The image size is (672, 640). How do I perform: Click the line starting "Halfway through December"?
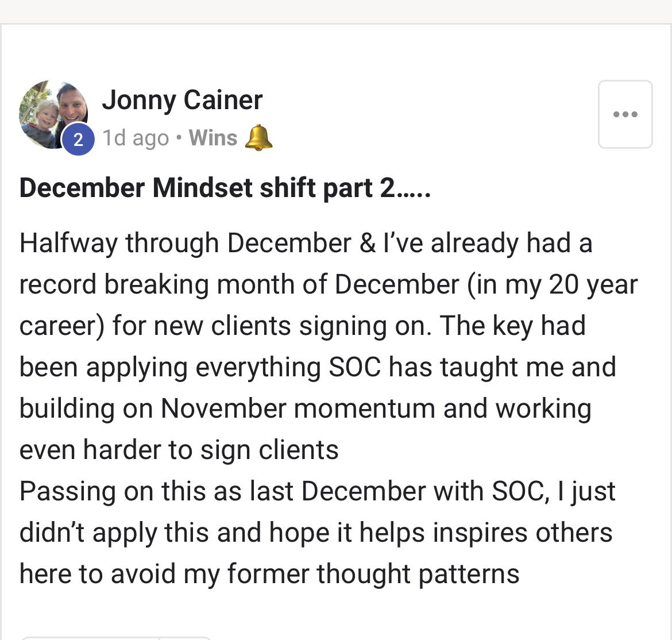coord(306,243)
